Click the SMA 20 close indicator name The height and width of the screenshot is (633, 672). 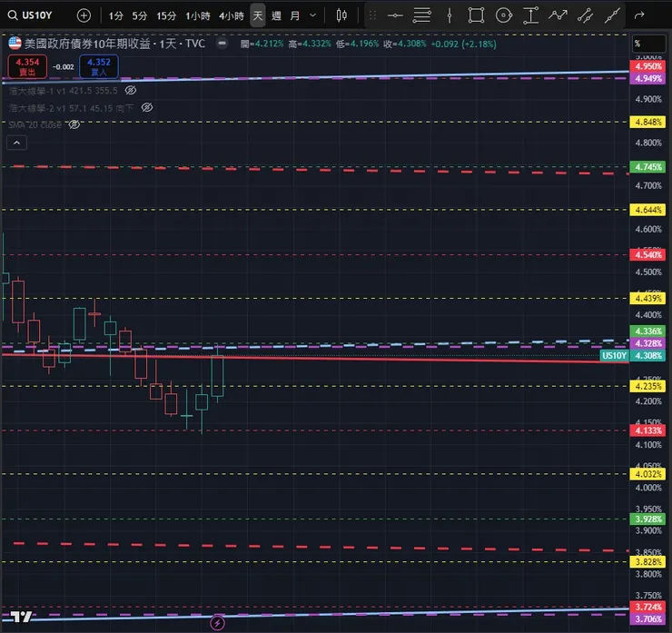(35, 124)
